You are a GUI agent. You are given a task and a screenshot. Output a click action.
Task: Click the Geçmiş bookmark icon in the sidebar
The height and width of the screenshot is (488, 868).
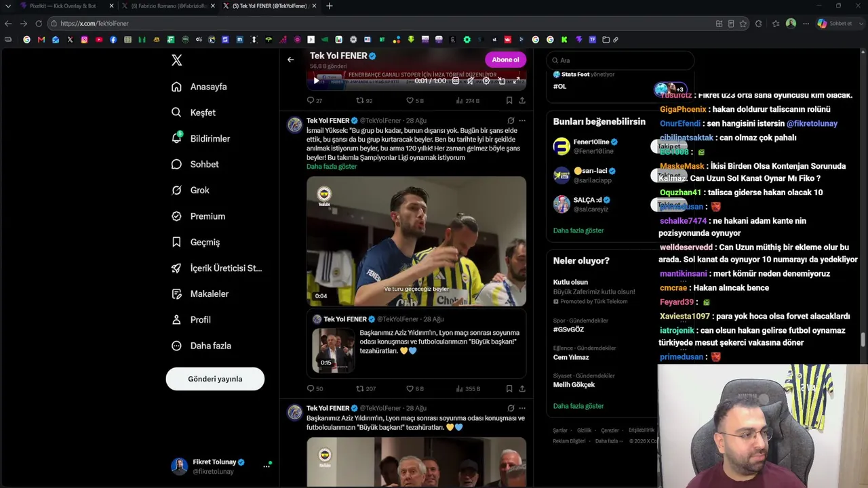pos(176,242)
